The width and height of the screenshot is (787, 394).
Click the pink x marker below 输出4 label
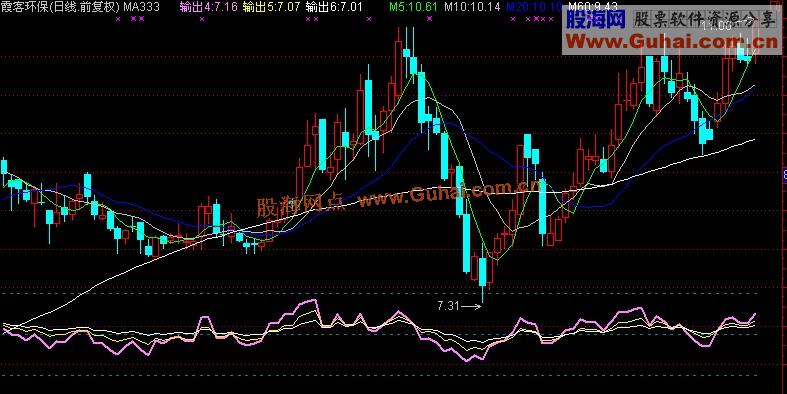point(202,19)
